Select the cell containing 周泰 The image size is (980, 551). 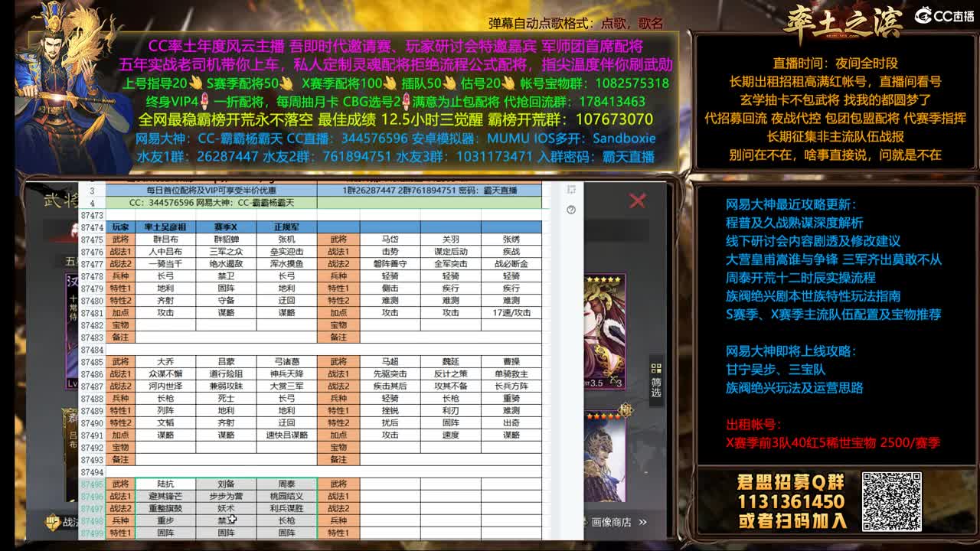[286, 484]
